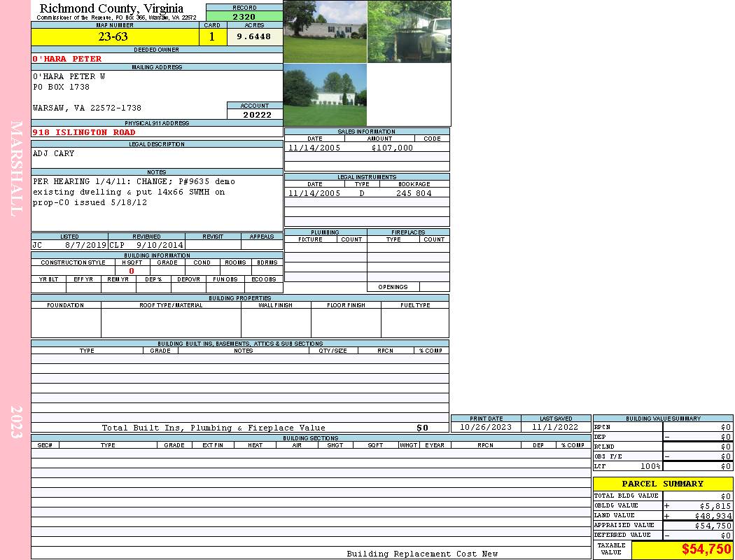This screenshot has height=560, width=735.
Task: Click the MARSHALL label on pink sidebar
Action: [x=16, y=168]
